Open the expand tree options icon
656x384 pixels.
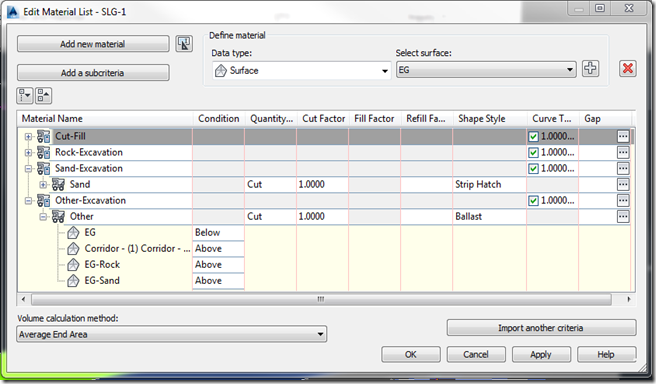[x=25, y=96]
